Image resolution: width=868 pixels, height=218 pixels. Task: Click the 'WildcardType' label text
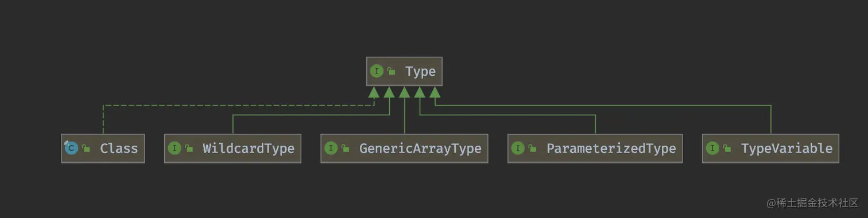[249, 148]
